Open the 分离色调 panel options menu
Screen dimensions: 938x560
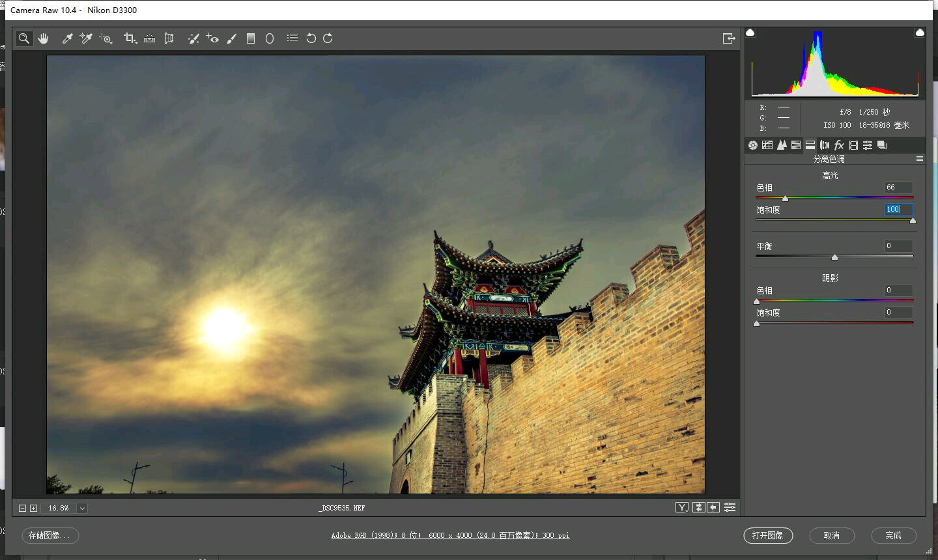tap(920, 159)
